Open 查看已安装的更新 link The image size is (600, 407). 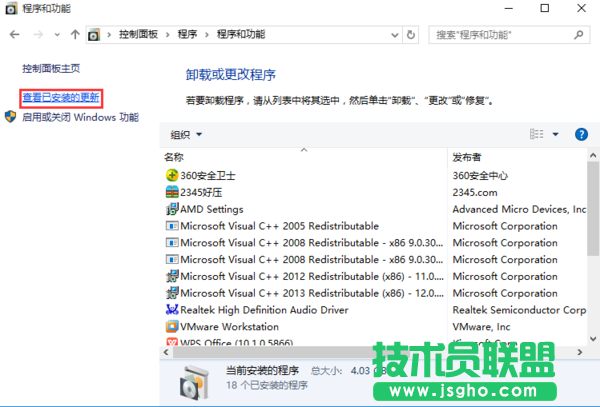click(x=61, y=98)
